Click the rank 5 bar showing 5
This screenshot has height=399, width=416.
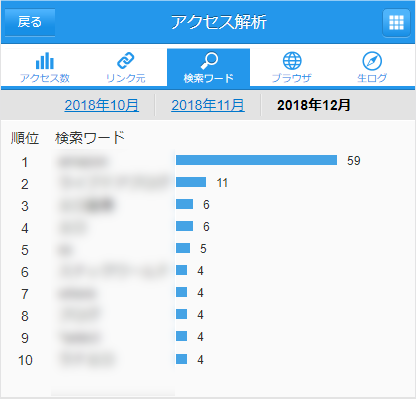click(183, 248)
